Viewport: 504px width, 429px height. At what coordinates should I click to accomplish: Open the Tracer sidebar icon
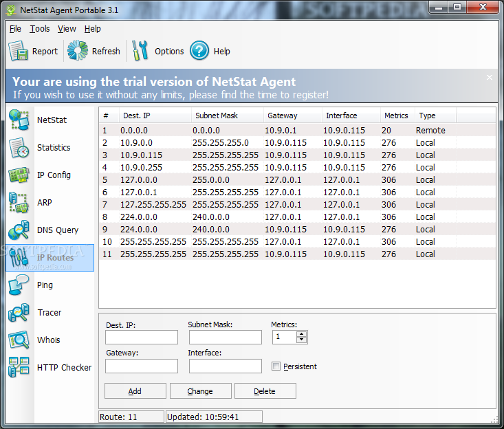click(x=19, y=313)
